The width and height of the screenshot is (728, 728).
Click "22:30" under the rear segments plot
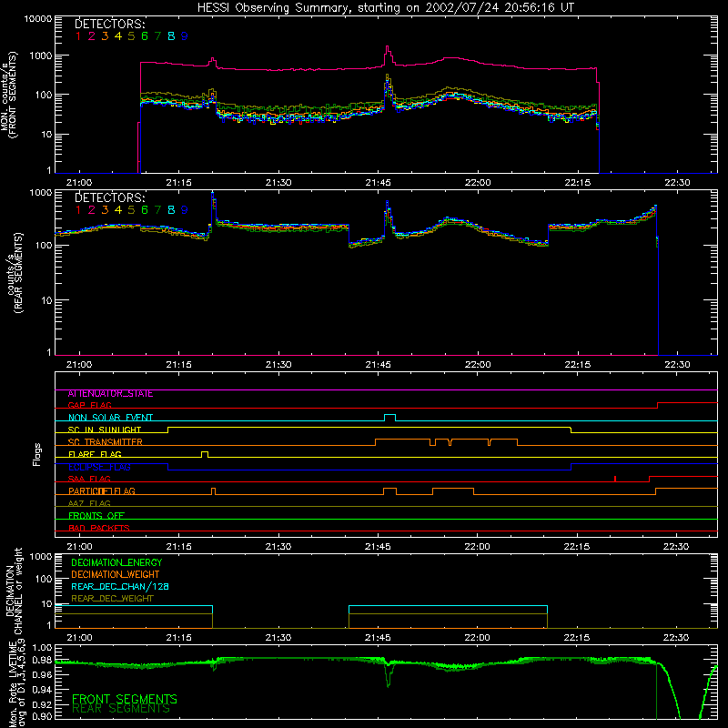[x=677, y=365]
